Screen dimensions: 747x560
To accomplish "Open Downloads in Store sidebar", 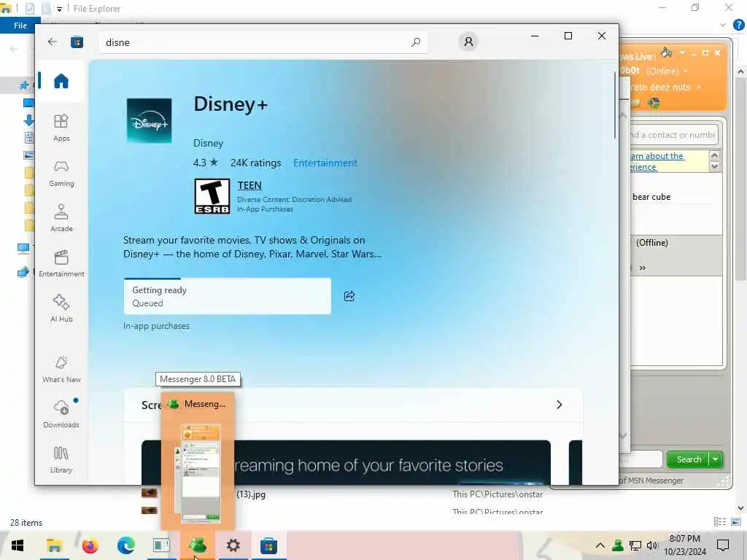I will pyautogui.click(x=61, y=414).
